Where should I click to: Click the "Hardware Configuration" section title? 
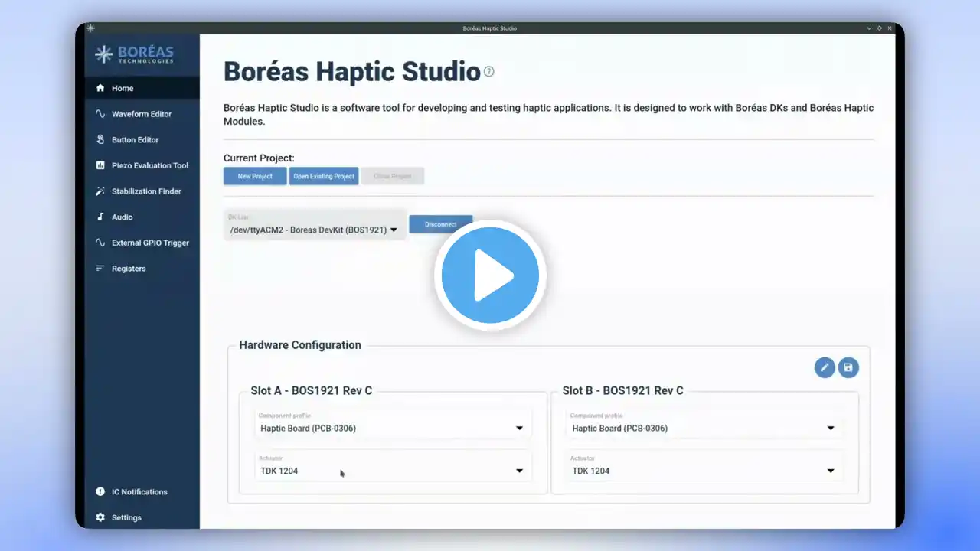pos(300,345)
